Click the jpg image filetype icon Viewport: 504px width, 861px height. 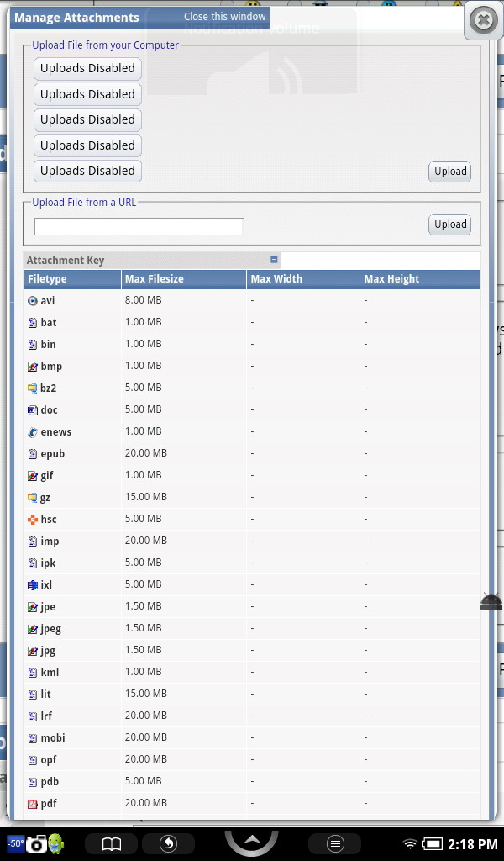pos(33,651)
